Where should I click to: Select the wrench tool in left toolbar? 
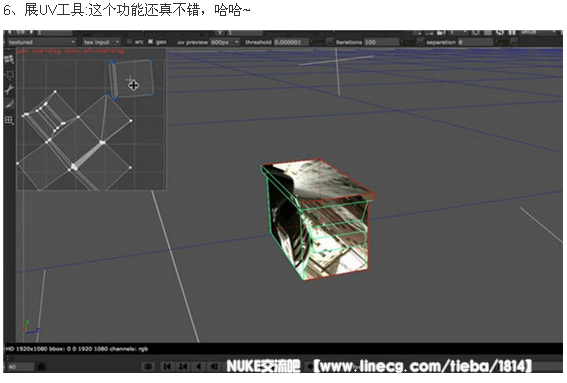9,89
